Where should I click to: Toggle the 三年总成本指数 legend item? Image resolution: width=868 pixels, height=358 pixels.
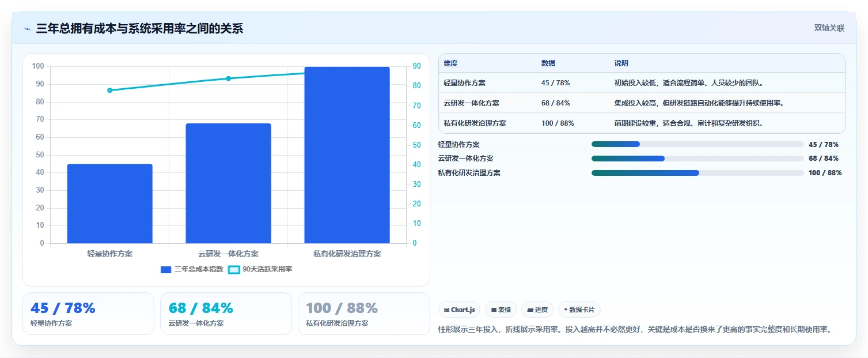pos(192,269)
